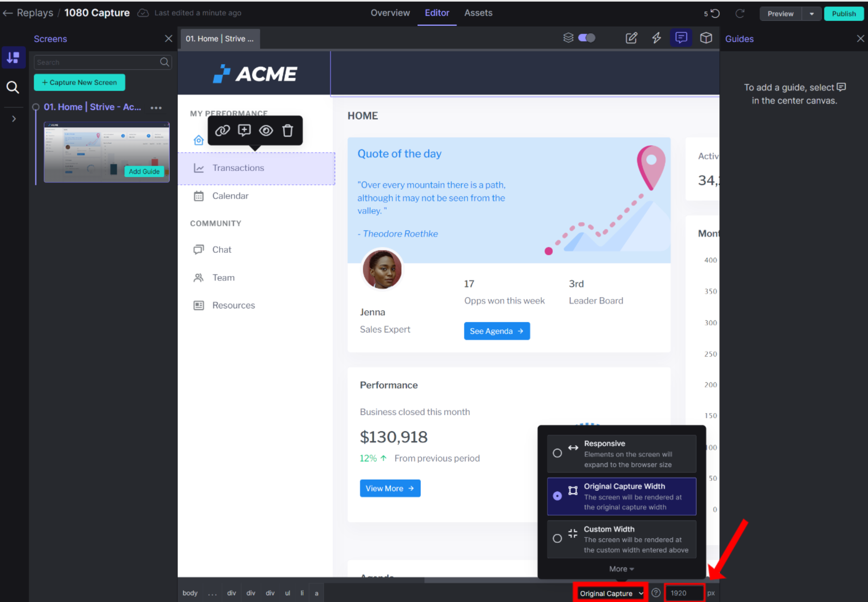Click the undo arrow icon
868x602 pixels.
point(715,14)
